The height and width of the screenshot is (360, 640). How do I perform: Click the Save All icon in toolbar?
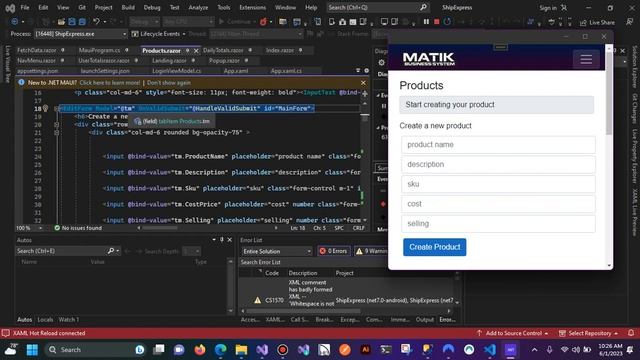click(82, 22)
